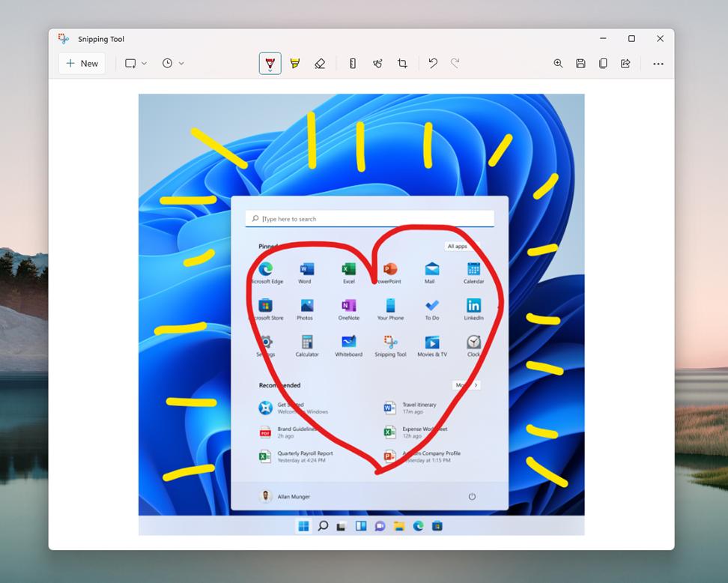The height and width of the screenshot is (583, 728).
Task: Start a New snip
Action: click(81, 63)
